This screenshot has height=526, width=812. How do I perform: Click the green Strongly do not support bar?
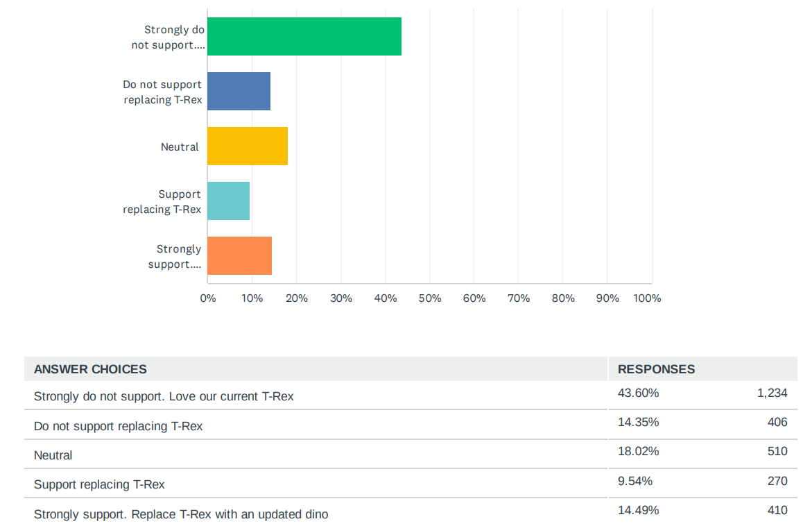coord(304,37)
